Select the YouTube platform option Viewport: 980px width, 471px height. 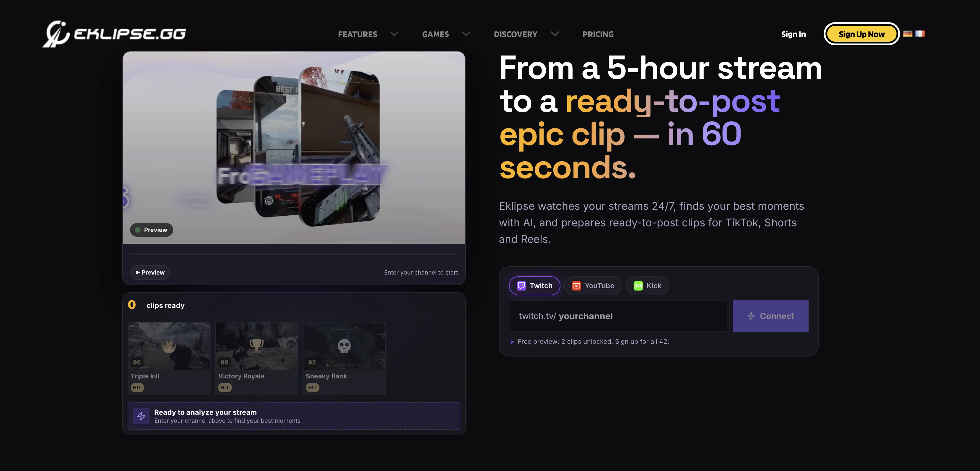593,285
